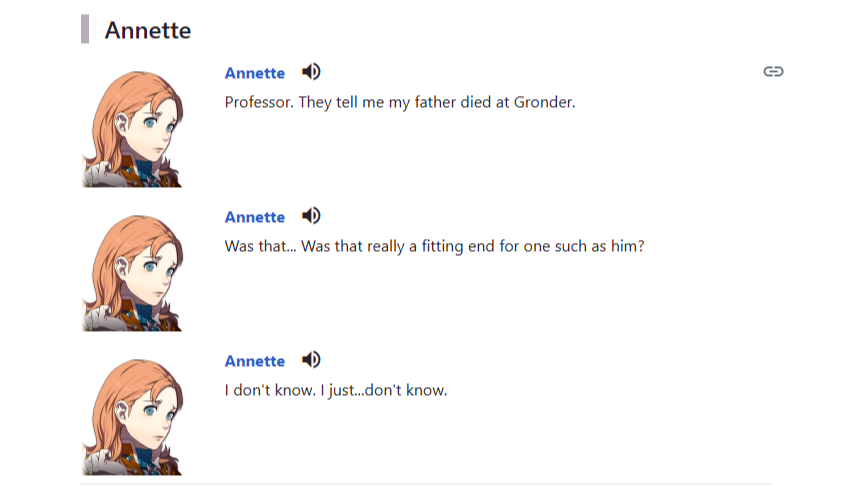The height and width of the screenshot is (487, 866).
Task: Click the word "Gronder" in the first line
Action: point(544,102)
